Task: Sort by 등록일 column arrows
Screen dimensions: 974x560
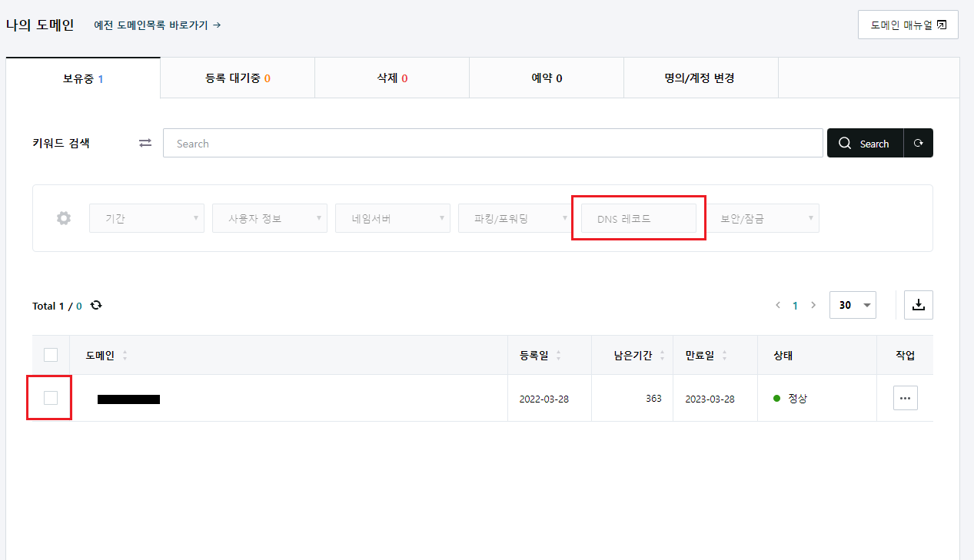Action: [558, 355]
